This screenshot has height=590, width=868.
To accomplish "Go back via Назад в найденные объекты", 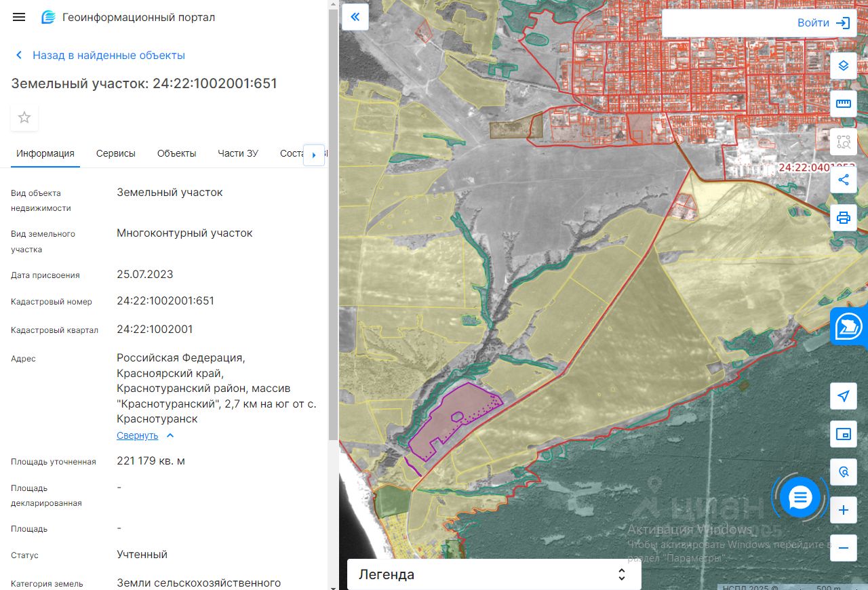I will (108, 55).
